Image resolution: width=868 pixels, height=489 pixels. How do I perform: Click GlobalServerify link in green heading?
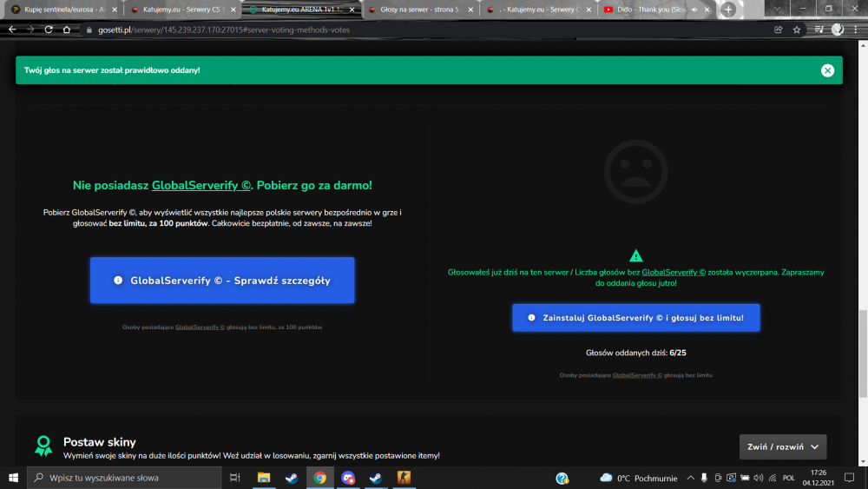point(201,186)
